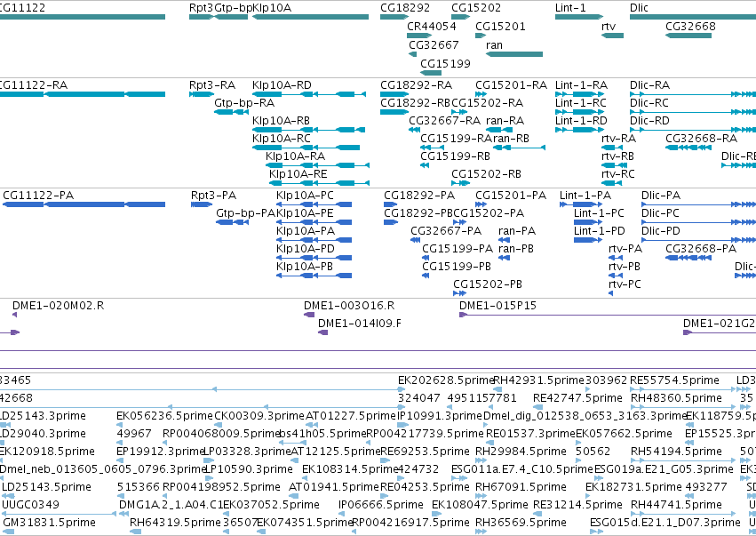Viewport: 756px width, 536px height.
Task: Select the Rpt3 gene label
Action: point(202,8)
